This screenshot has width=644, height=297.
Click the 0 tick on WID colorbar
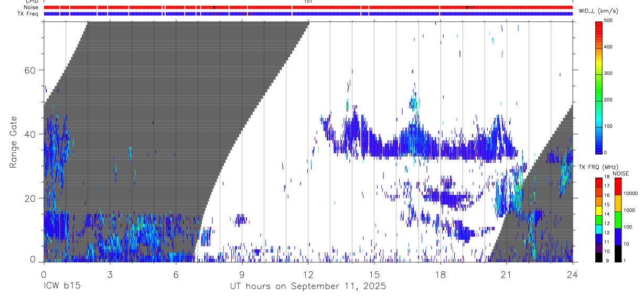[606, 152]
